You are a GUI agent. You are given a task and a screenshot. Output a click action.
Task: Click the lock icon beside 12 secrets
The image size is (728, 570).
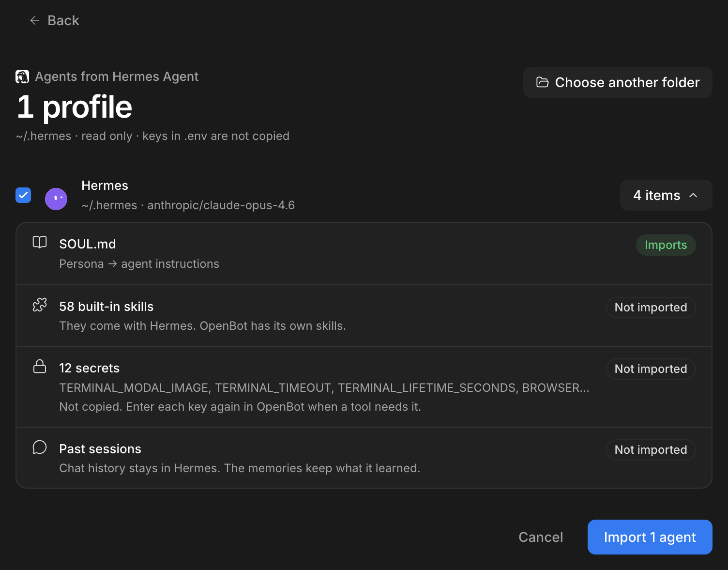coord(40,366)
